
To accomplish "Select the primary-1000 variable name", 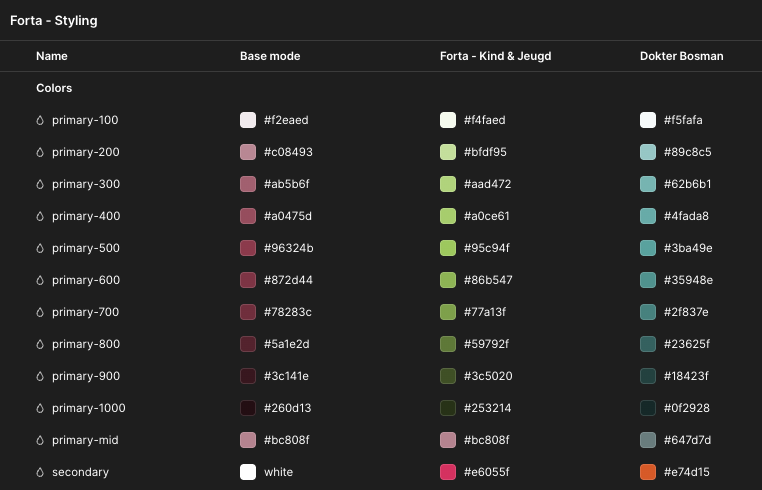I will [x=88, y=408].
